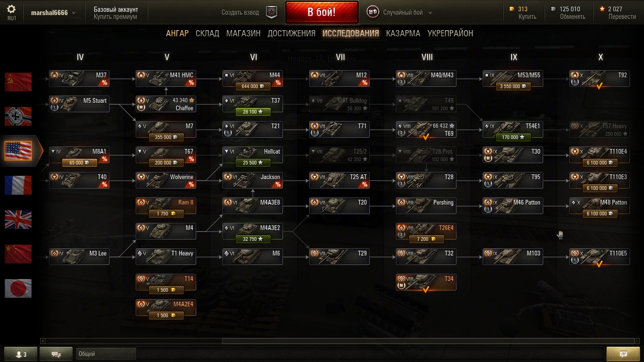Select the Germany nation flag
Image resolution: width=644 pixels, height=362 pixels.
click(18, 116)
